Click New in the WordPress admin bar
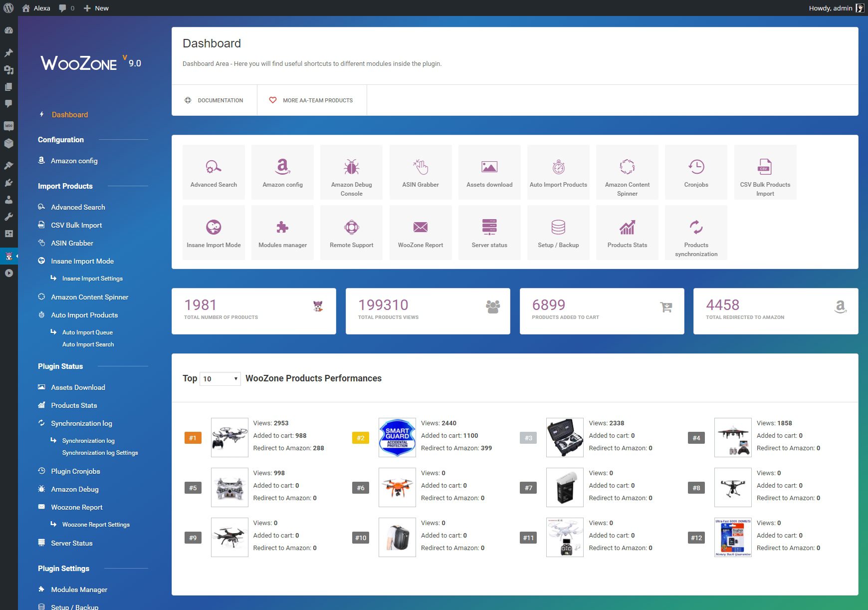Viewport: 868px width, 610px height. [96, 8]
